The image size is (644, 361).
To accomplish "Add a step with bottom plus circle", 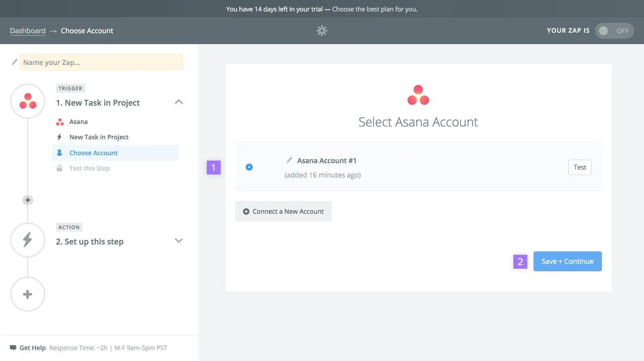I will click(28, 294).
